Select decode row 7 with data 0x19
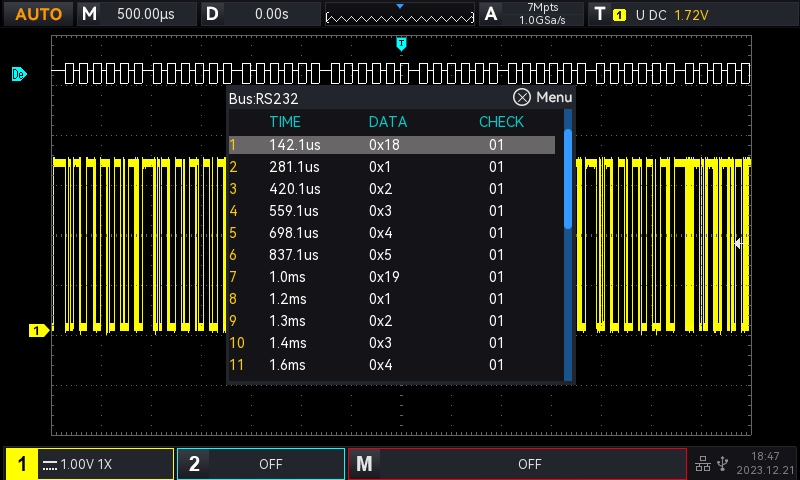 [x=390, y=277]
